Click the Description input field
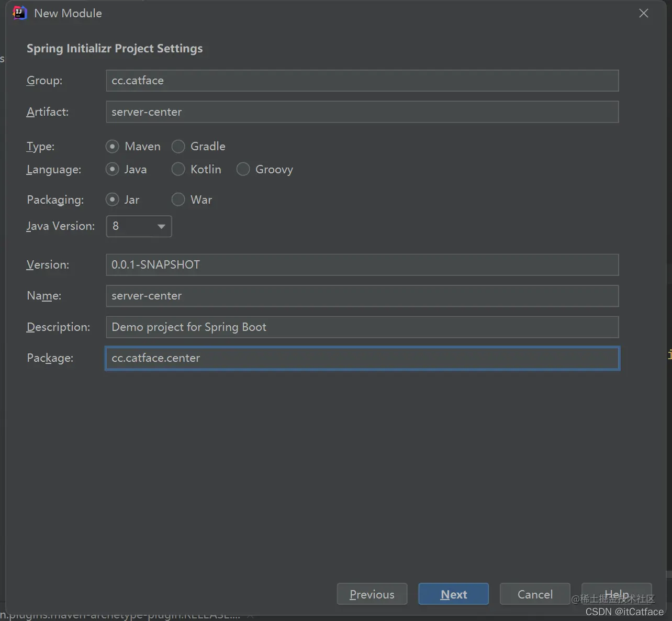 coord(362,327)
